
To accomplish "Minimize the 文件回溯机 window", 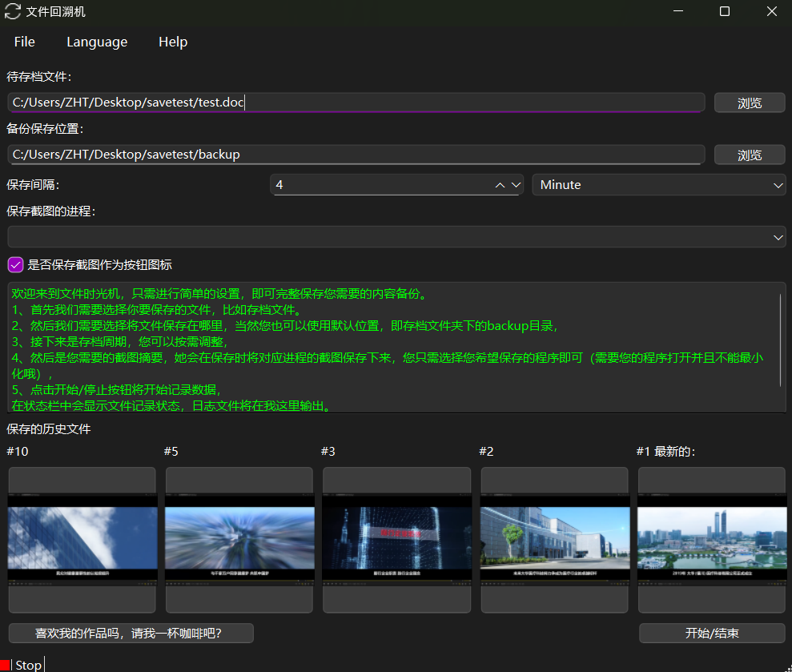I will pyautogui.click(x=678, y=11).
